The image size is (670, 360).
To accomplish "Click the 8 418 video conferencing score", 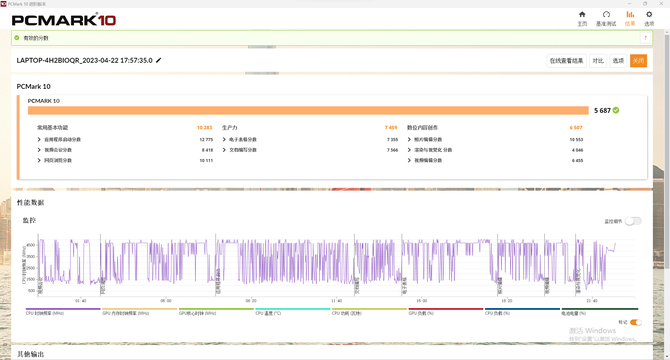I will [207, 150].
